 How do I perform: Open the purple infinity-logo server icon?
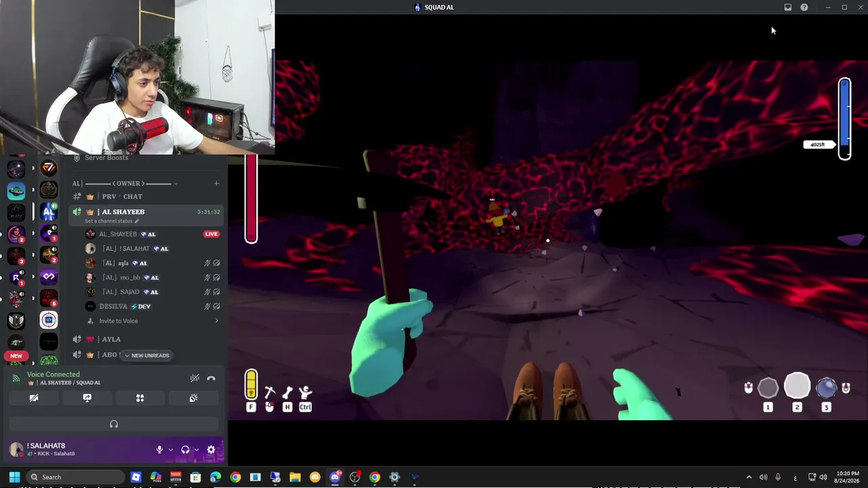pyautogui.click(x=48, y=277)
